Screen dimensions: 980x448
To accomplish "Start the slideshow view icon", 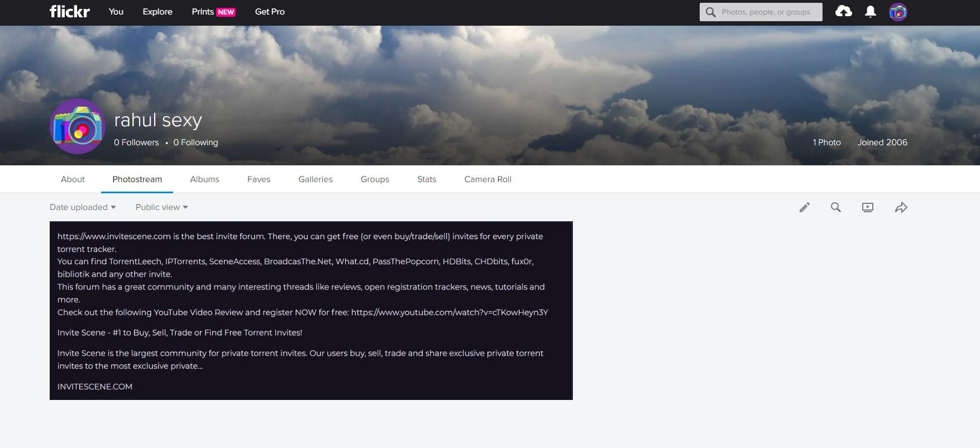I will (x=867, y=207).
